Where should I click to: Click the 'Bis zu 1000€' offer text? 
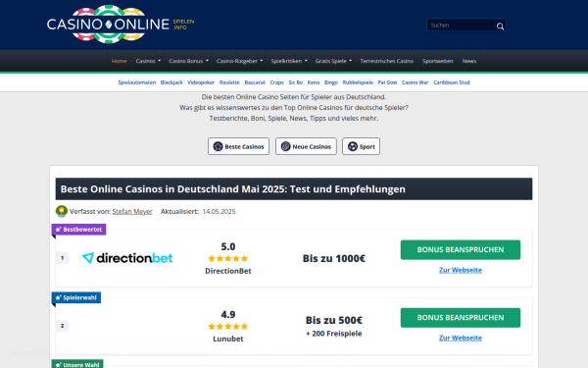coord(334,258)
